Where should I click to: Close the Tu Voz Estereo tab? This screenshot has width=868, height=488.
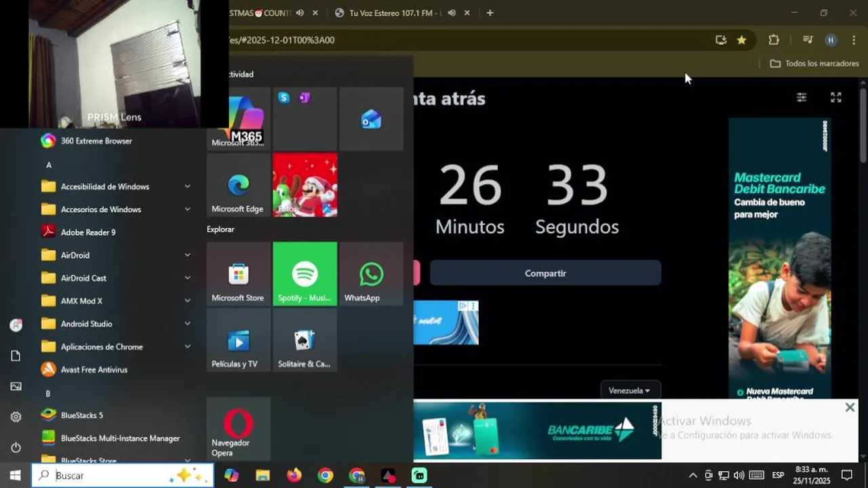[467, 13]
